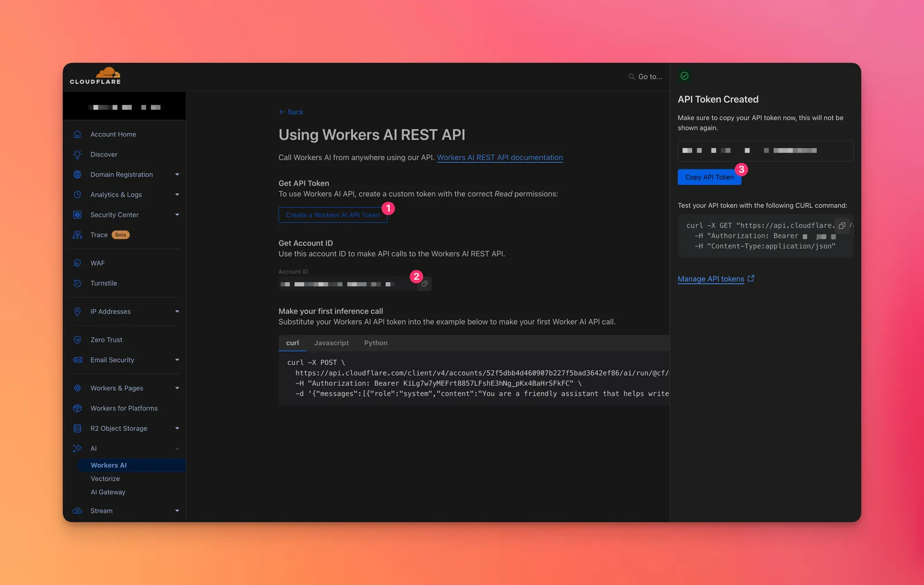Click the Turnstile shield icon
The image size is (924, 585).
point(77,283)
